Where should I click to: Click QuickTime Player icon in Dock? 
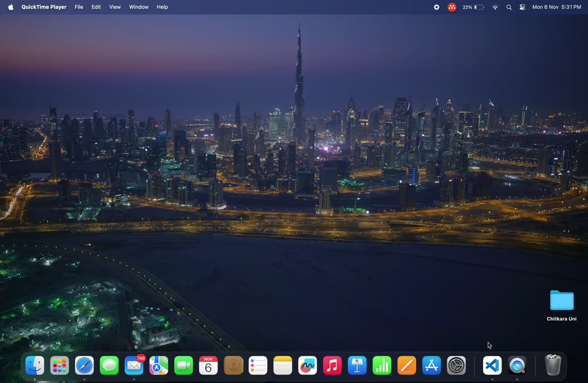517,365
